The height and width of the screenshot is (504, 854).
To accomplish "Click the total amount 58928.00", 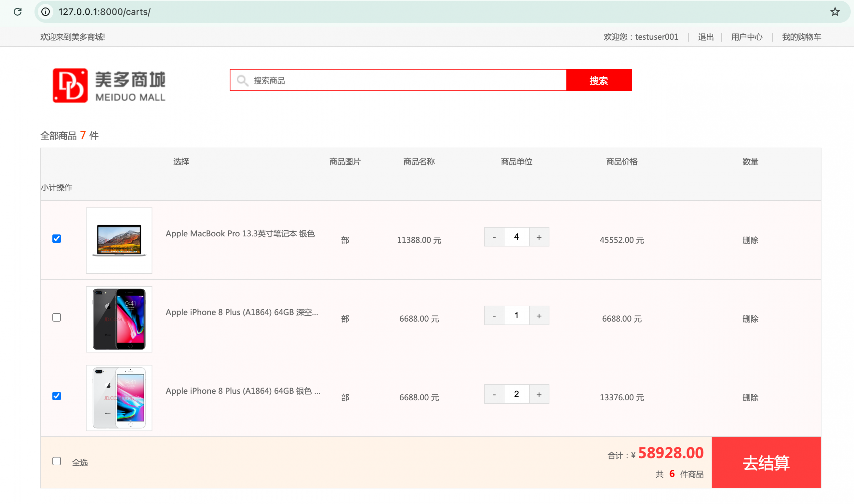I will point(671,453).
